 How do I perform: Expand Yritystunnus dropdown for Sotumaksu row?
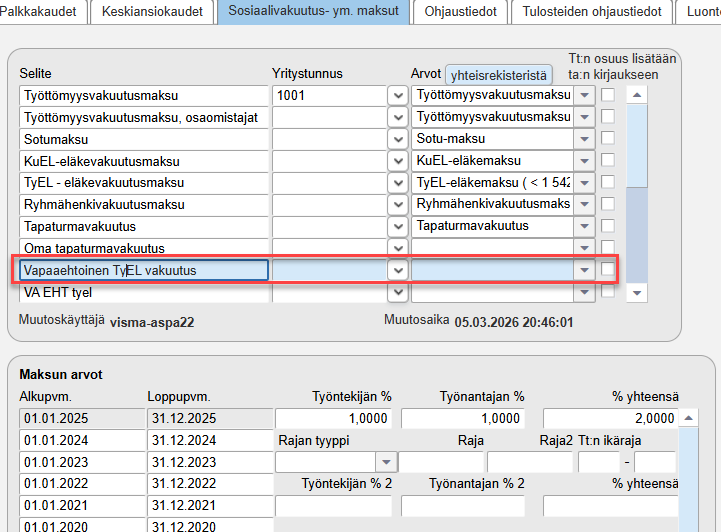click(398, 139)
